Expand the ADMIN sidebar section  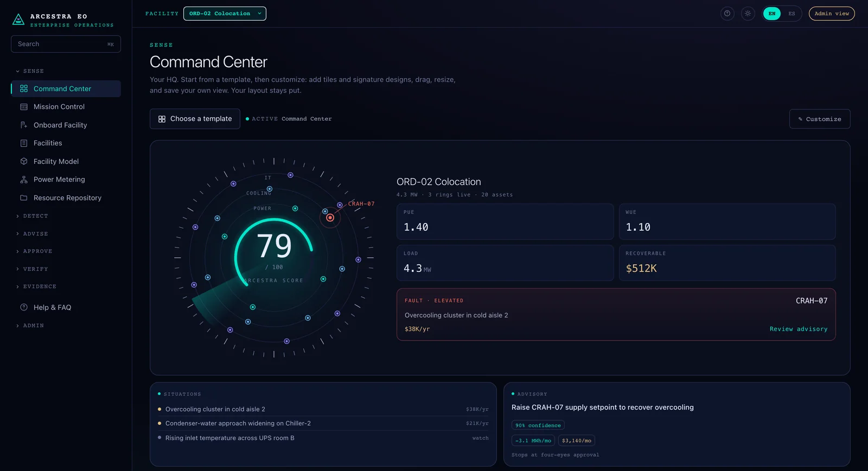pyautogui.click(x=30, y=326)
